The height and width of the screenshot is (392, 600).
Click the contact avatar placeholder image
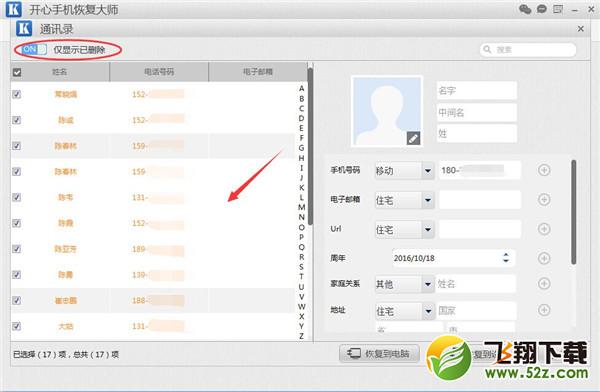point(387,111)
